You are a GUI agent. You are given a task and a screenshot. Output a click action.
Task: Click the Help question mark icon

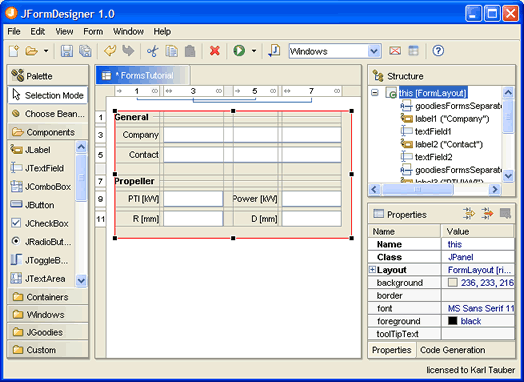coord(438,51)
